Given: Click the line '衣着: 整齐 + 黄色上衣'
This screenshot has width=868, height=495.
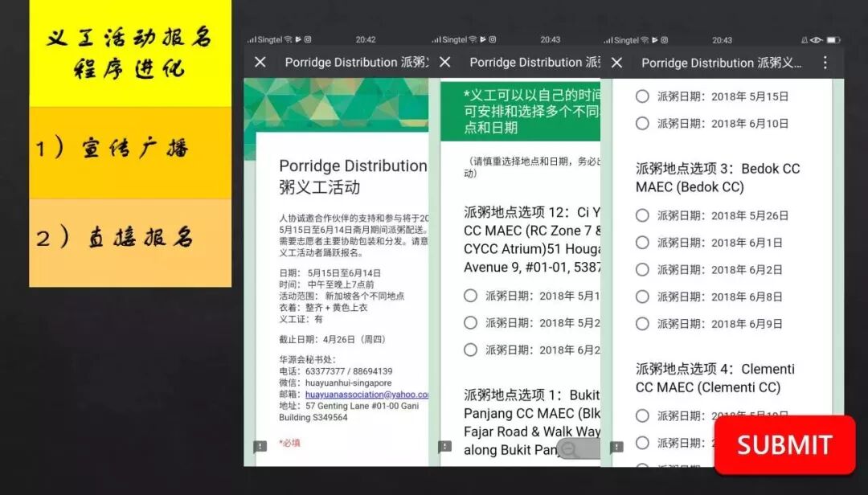Looking at the screenshot, I should (x=323, y=308).
